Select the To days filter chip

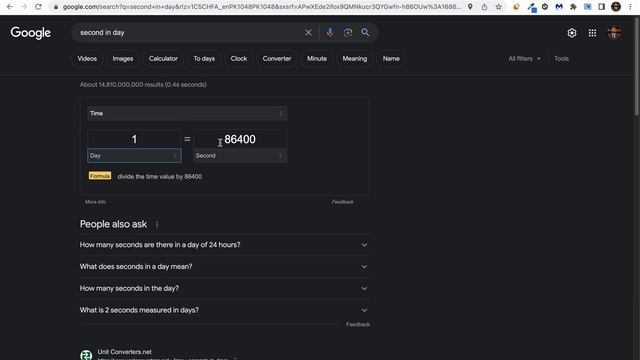click(x=204, y=59)
